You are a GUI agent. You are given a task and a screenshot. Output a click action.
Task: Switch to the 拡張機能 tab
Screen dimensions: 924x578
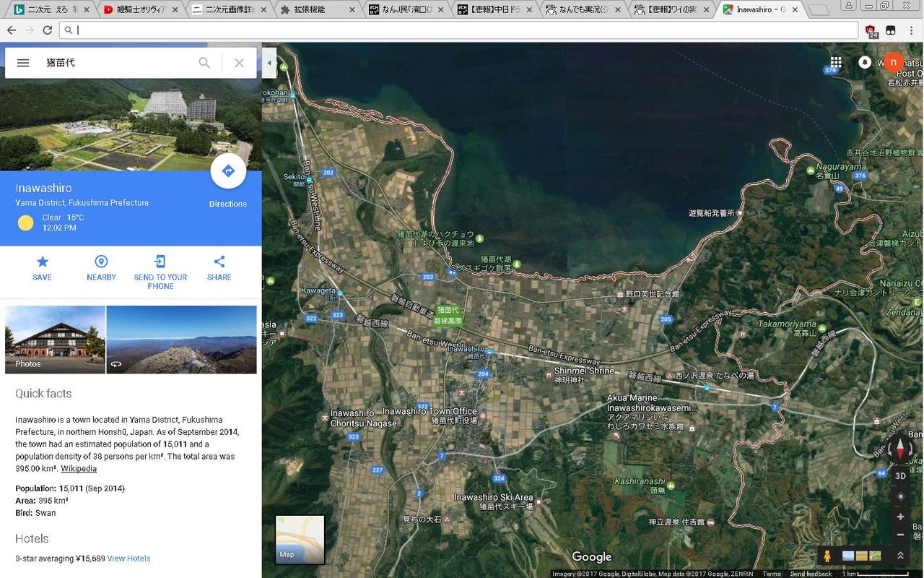pos(315,10)
